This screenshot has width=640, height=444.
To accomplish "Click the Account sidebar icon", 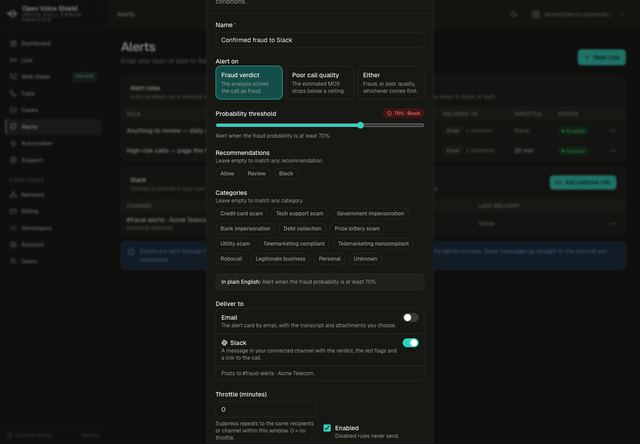I will (13, 244).
